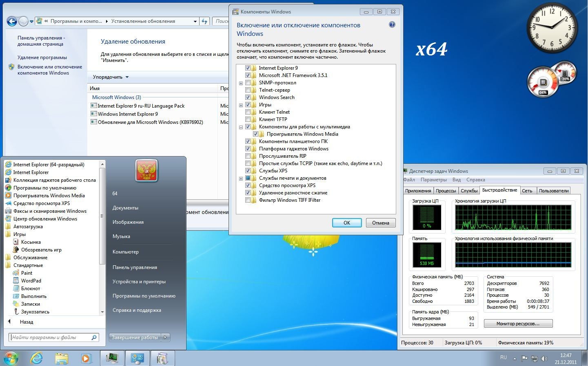Open Параметры menu in Task Manager
This screenshot has height=366, width=588.
(433, 180)
